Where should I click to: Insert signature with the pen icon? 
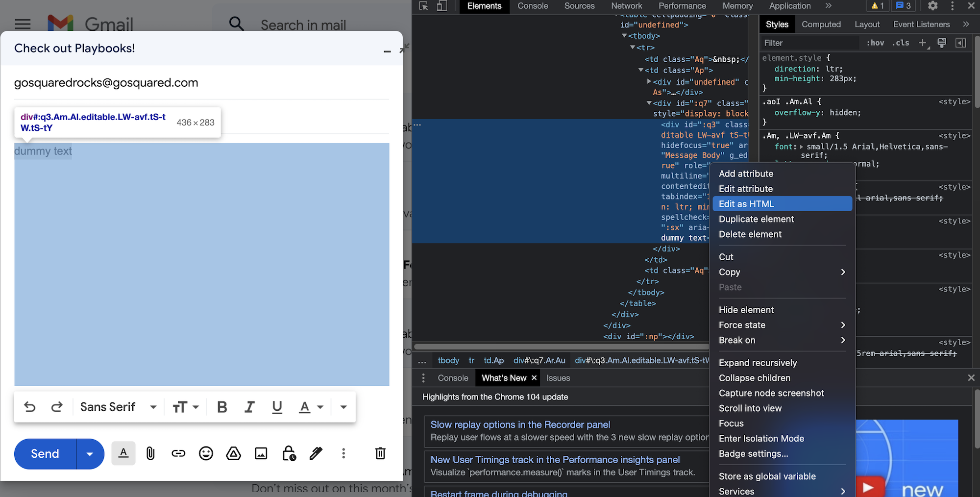click(x=316, y=453)
